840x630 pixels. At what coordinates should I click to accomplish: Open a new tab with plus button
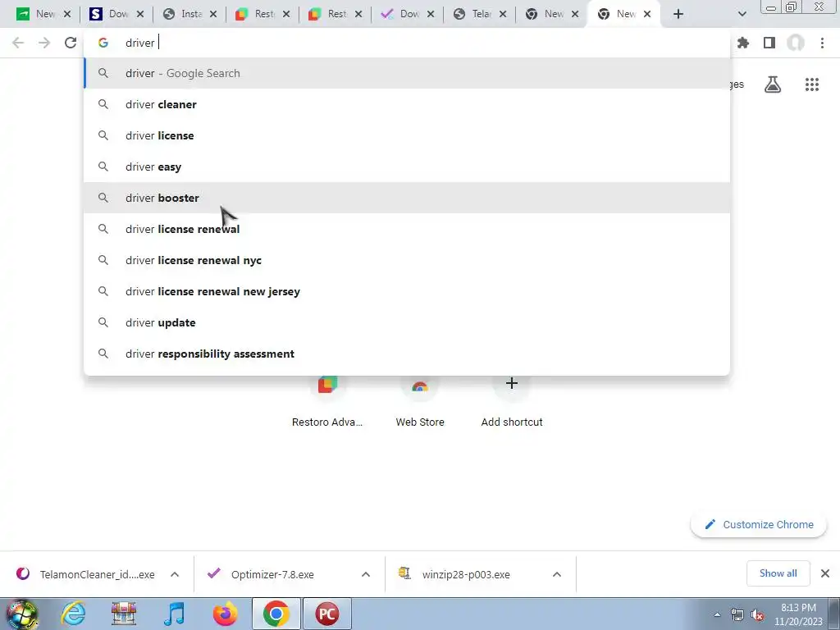[678, 14]
